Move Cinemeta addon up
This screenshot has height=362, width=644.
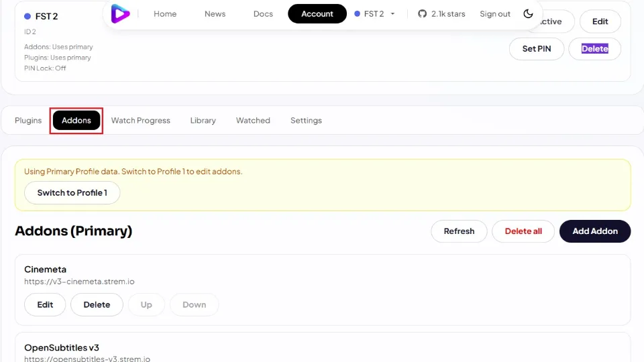click(146, 304)
